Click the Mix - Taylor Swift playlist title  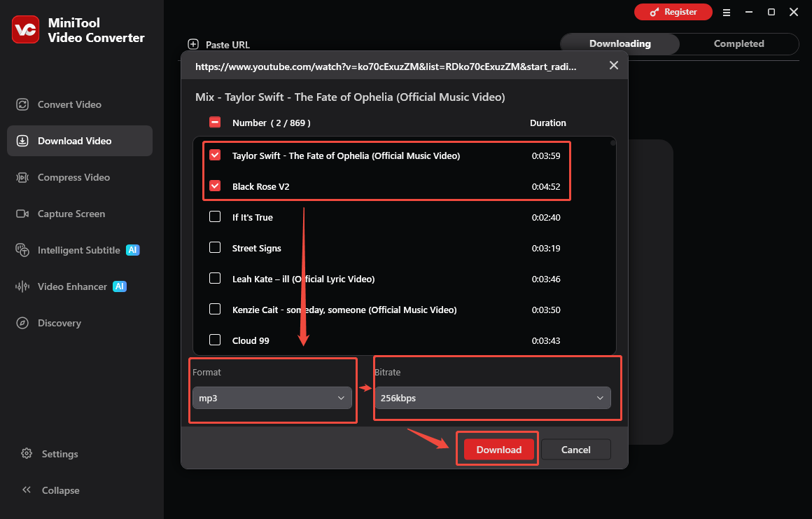point(350,97)
